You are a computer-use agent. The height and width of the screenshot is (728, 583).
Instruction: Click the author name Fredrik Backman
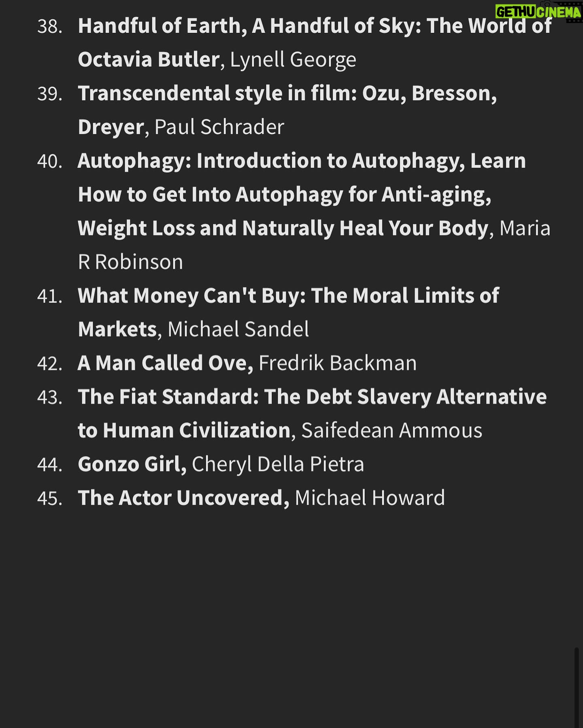tap(338, 363)
